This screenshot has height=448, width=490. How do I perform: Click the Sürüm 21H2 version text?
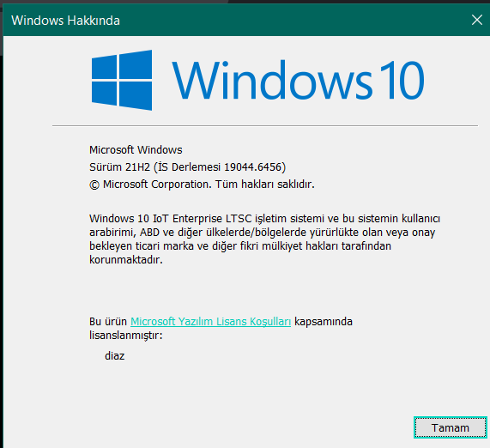(x=119, y=167)
